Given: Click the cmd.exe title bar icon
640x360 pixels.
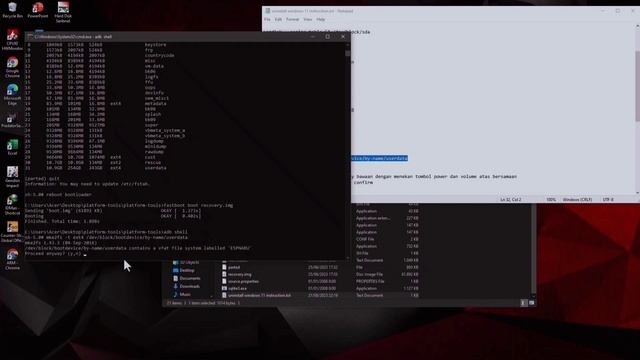Looking at the screenshot, I should pos(30,37).
